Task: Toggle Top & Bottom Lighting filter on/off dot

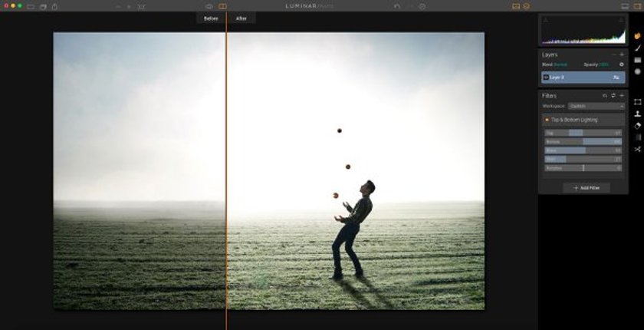Action: 547,120
